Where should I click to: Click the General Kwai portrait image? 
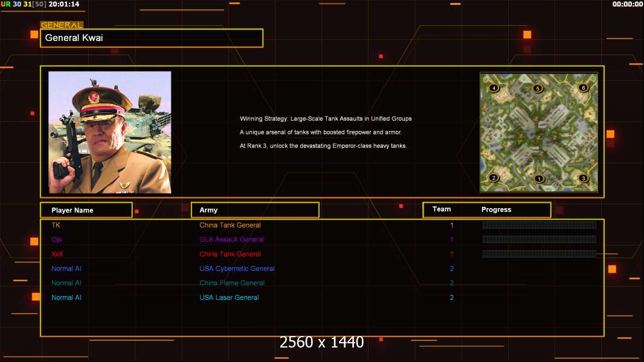[x=109, y=132]
